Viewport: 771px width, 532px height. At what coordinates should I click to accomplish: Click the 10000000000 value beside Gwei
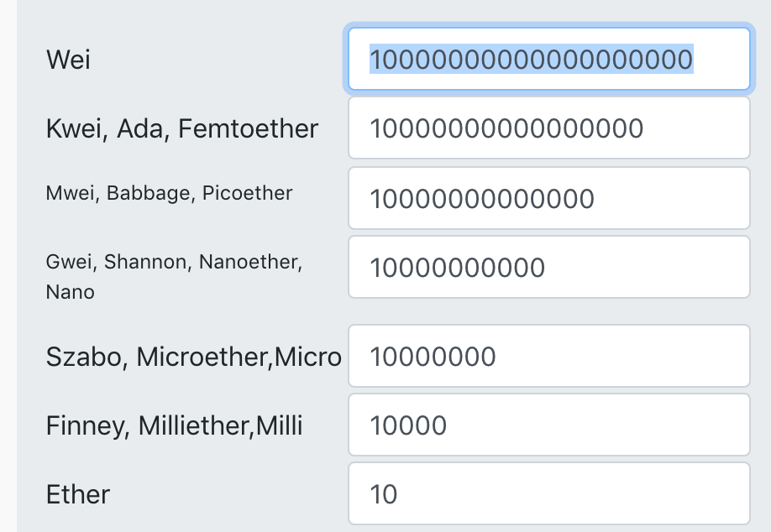[x=457, y=268]
